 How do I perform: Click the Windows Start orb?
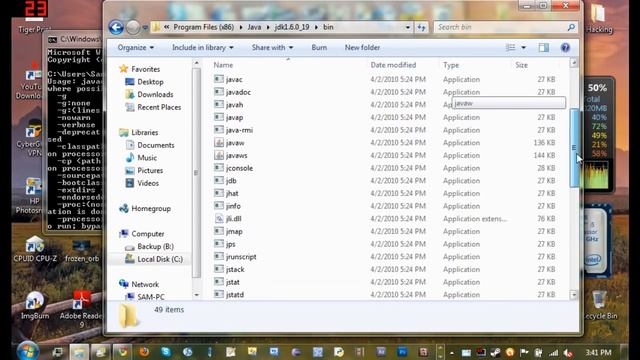pyautogui.click(x=28, y=351)
